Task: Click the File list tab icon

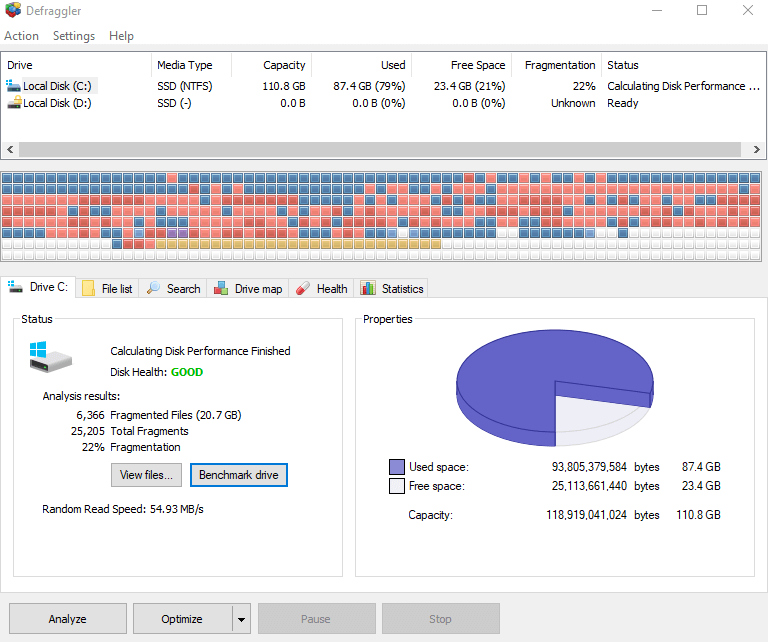Action: pyautogui.click(x=88, y=289)
